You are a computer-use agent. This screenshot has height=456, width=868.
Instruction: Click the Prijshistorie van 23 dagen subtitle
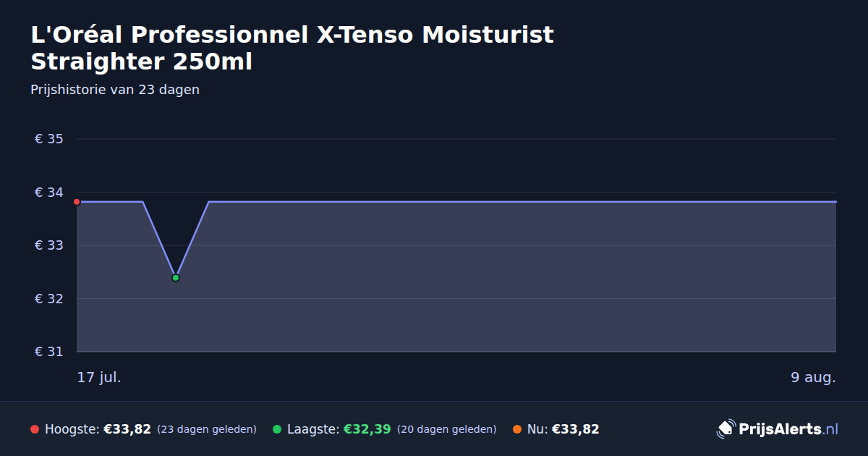[115, 90]
